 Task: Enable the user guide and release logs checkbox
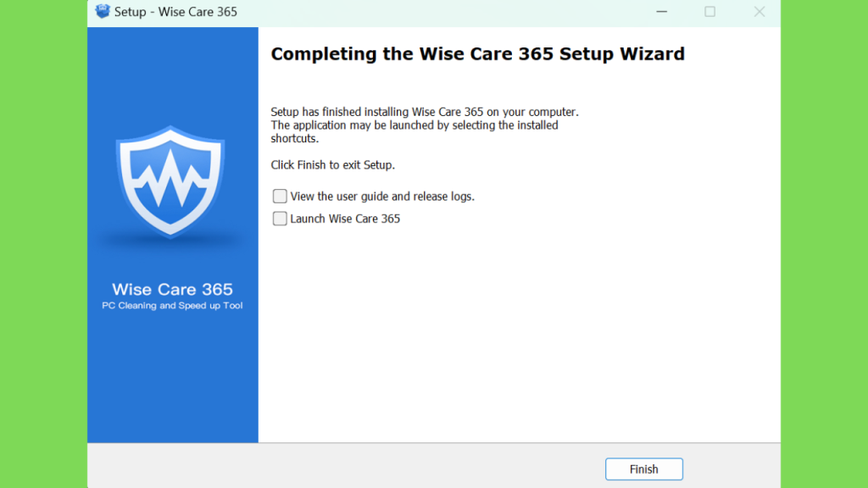coord(280,197)
